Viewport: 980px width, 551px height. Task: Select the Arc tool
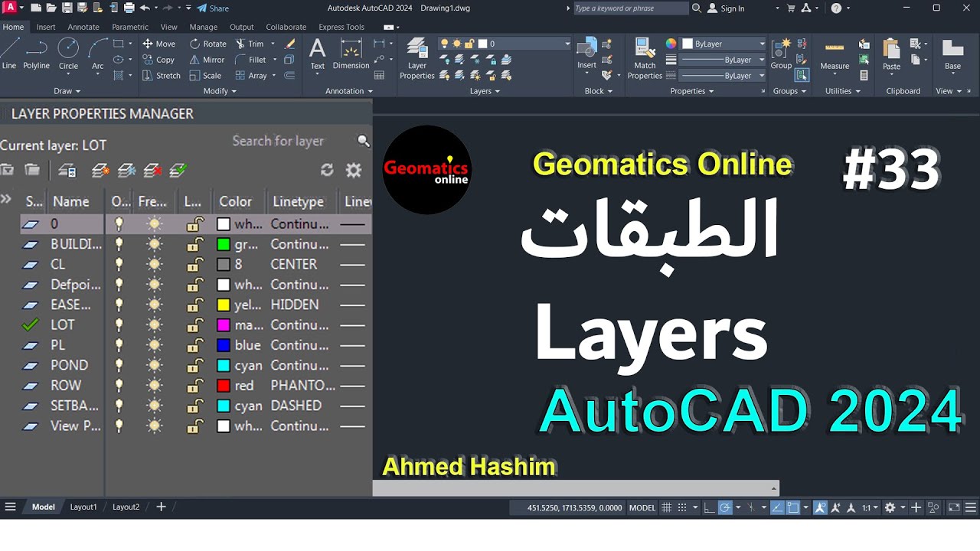(x=98, y=54)
